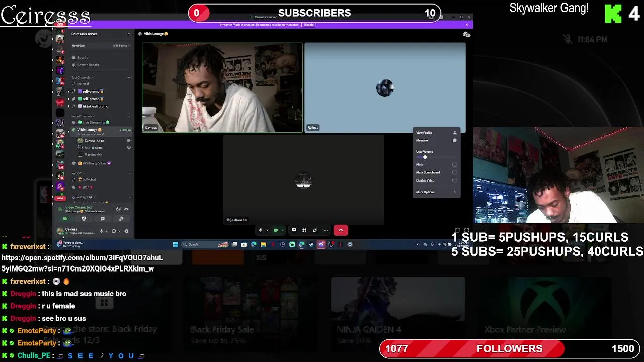The width and height of the screenshot is (644, 362).
Task: Click the soundboard button under Video Connected
Action: pos(121,219)
